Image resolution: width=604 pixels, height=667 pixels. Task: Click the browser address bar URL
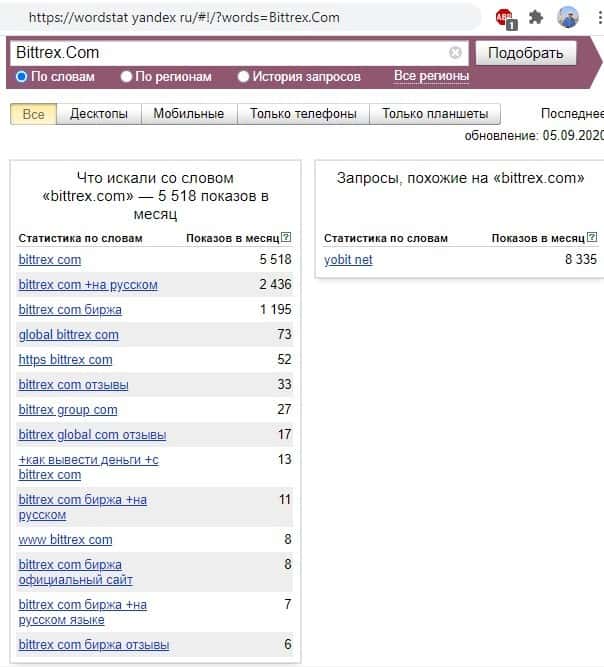point(184,17)
